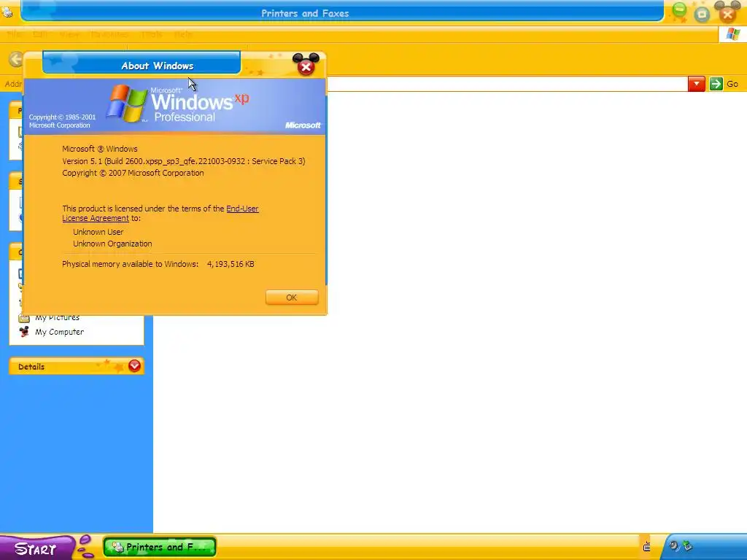
Task: Click OK in the About Windows dialog
Action: 292,297
